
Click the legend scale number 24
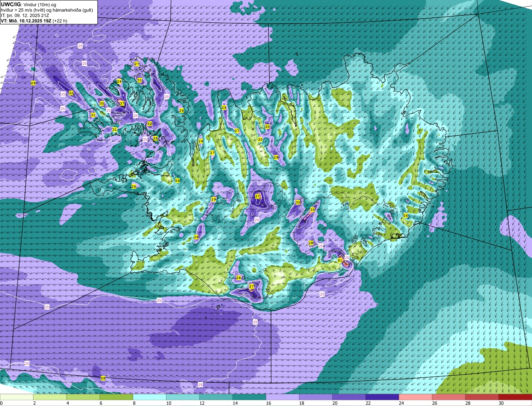pyautogui.click(x=401, y=403)
